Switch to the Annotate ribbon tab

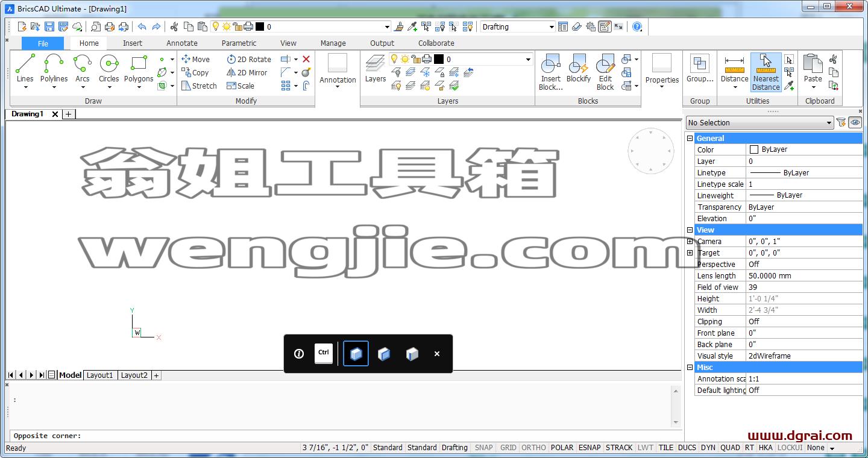tap(182, 43)
